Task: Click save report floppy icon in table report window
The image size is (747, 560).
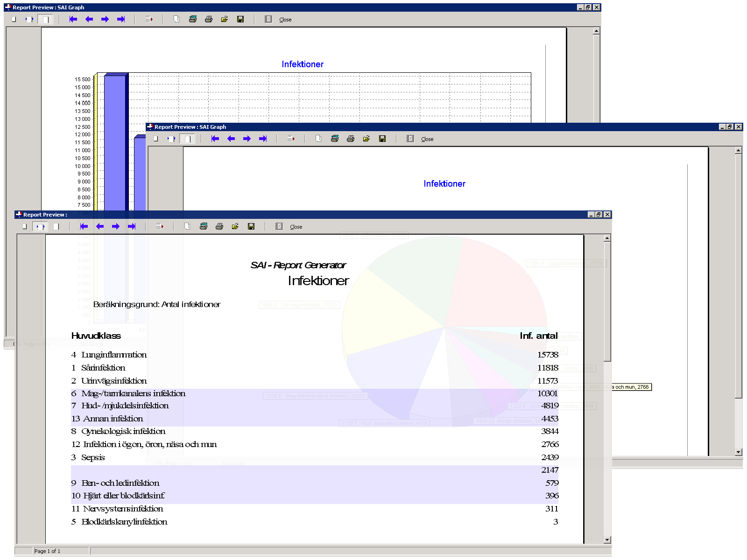Action: point(251,226)
